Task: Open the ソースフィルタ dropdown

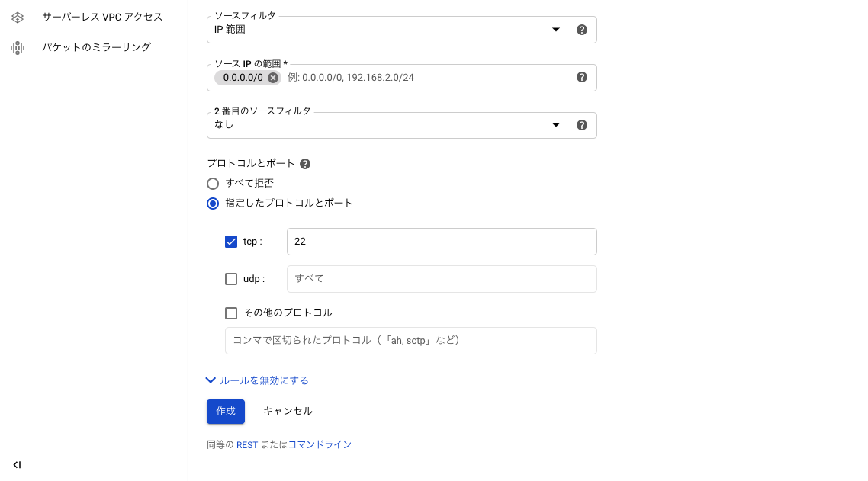Action: (555, 29)
